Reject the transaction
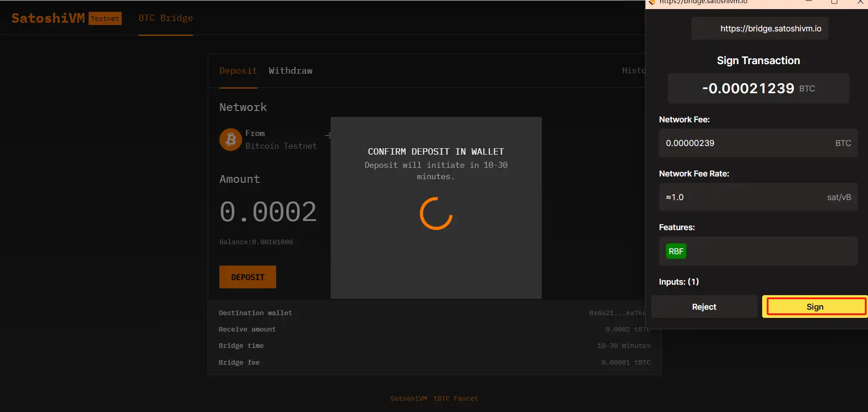Screen dimensions: 868x412 click(x=704, y=307)
